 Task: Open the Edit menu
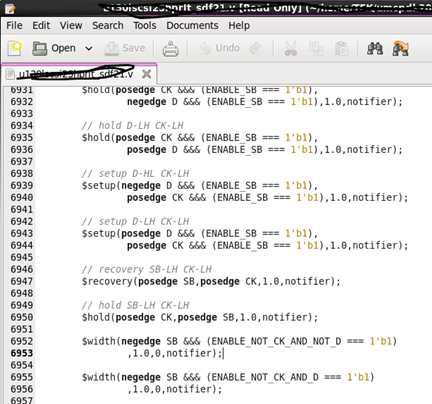(x=41, y=25)
